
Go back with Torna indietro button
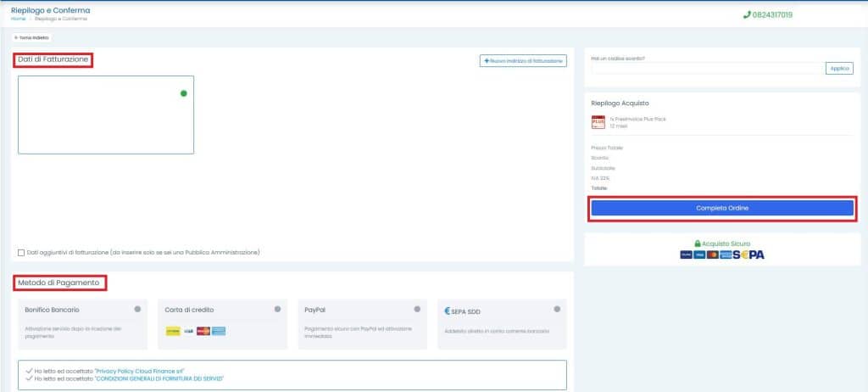click(x=32, y=38)
